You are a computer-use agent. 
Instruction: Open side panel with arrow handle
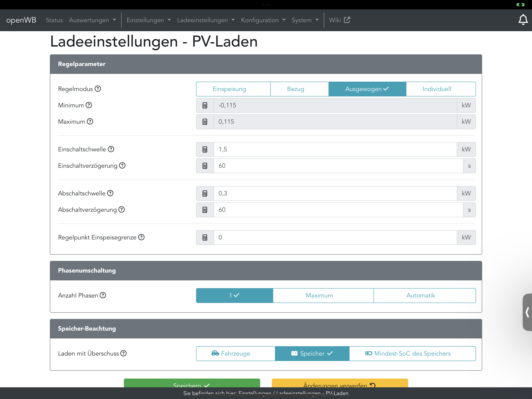tap(527, 312)
